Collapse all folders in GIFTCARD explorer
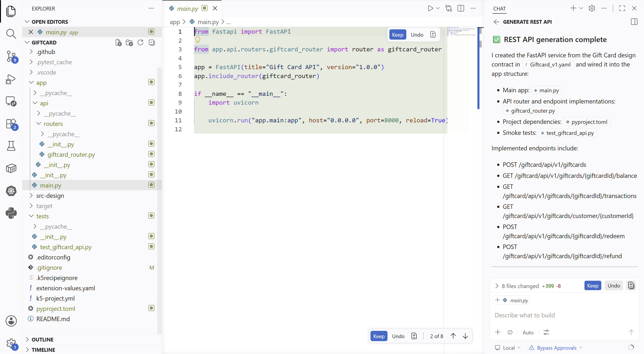Image resolution: width=644 pixels, height=354 pixels. [x=152, y=43]
